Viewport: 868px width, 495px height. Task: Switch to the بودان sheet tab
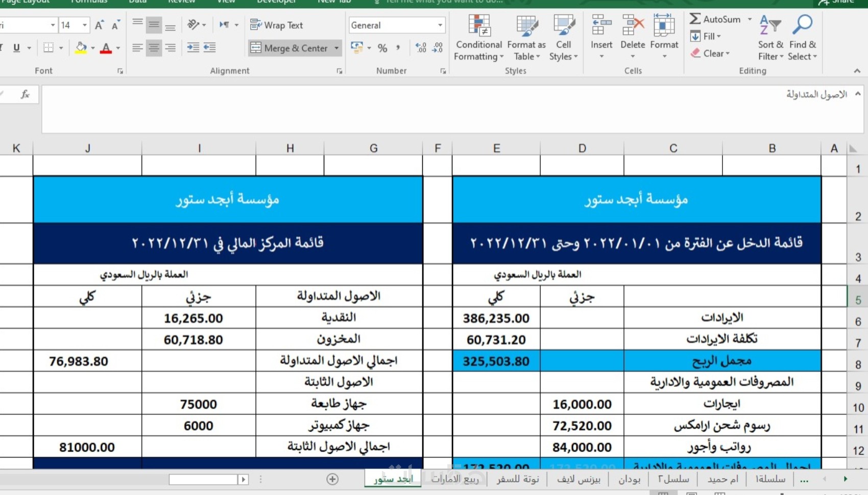[x=629, y=479]
